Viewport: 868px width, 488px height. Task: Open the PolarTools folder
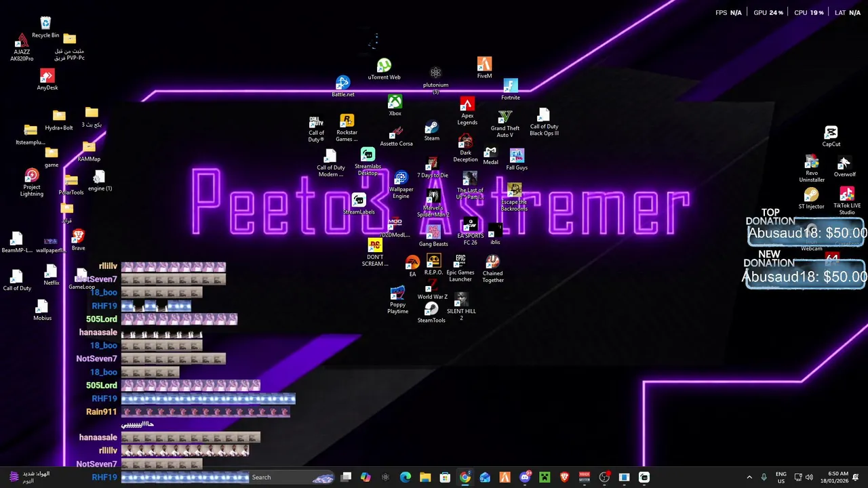(71, 184)
